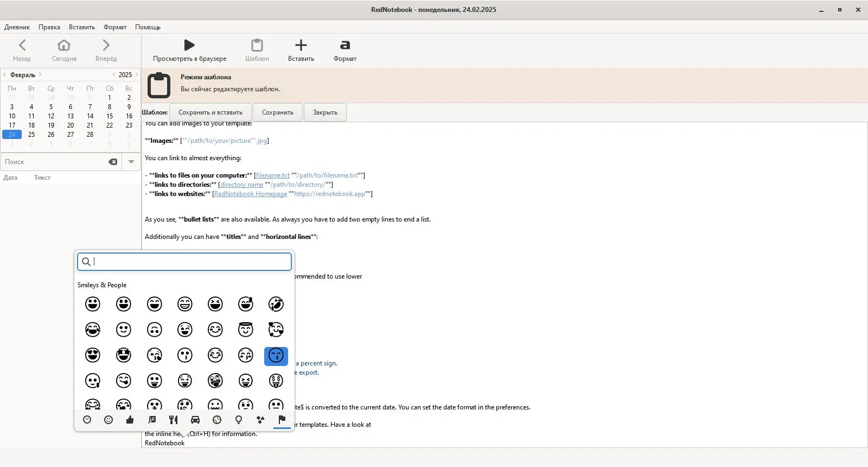Screen dimensions: 868x467
Task: Select February 1 in the calendar
Action: point(110,98)
